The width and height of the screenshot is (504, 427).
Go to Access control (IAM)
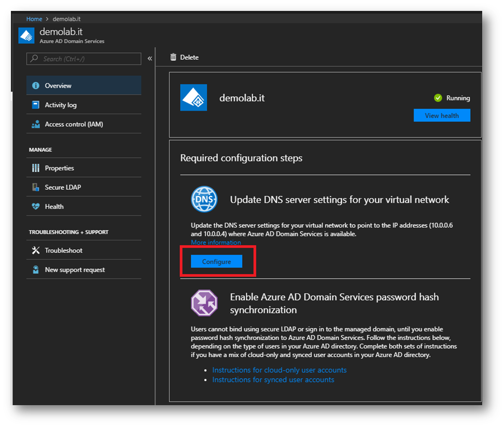[x=84, y=124]
